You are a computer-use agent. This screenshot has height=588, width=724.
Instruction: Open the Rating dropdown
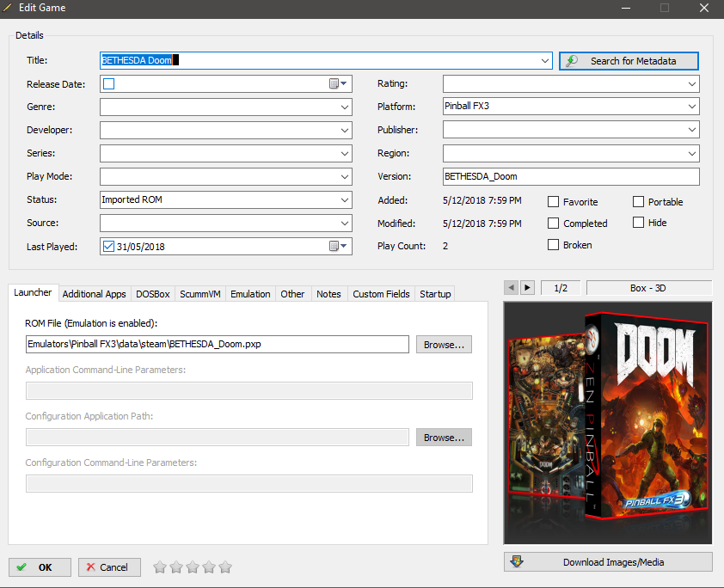coord(691,84)
